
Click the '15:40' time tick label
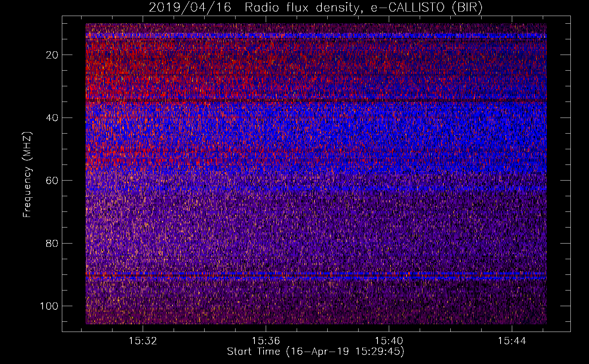coord(389,341)
